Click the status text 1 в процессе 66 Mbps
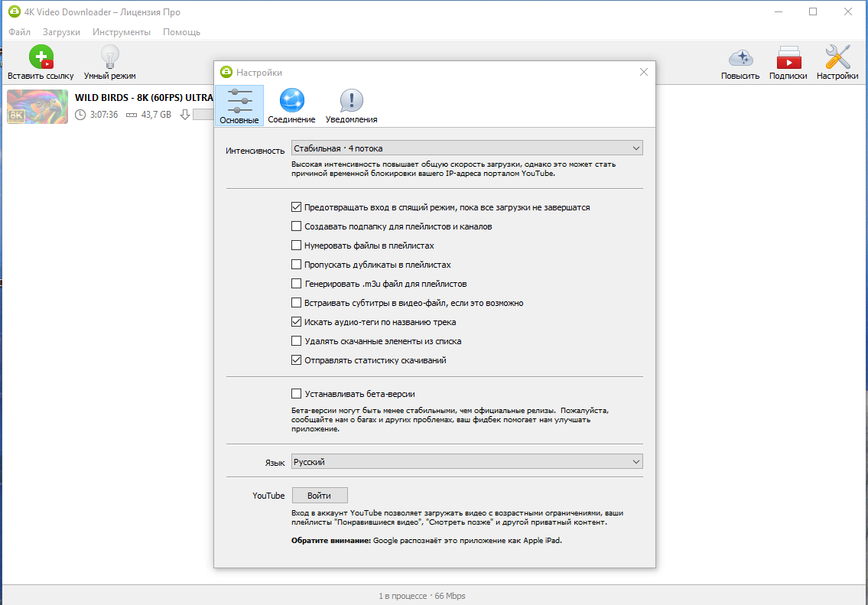Image resolution: width=868 pixels, height=605 pixels. pos(422,596)
